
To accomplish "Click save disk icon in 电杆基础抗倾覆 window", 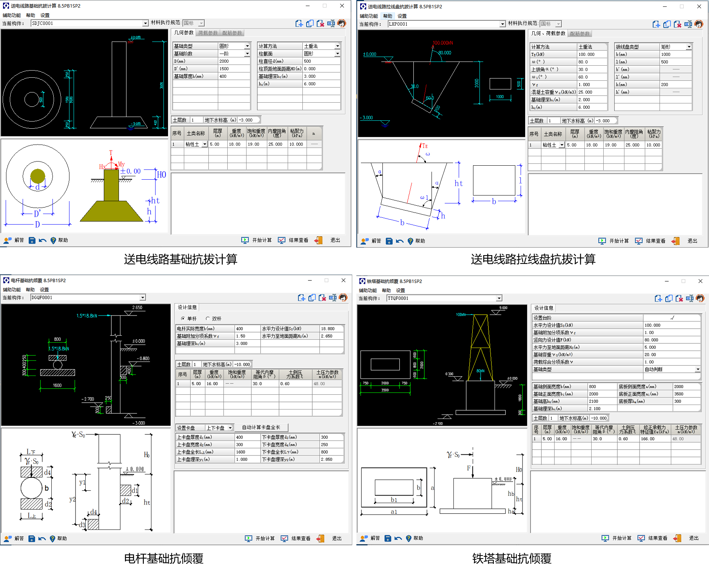I will point(32,539).
